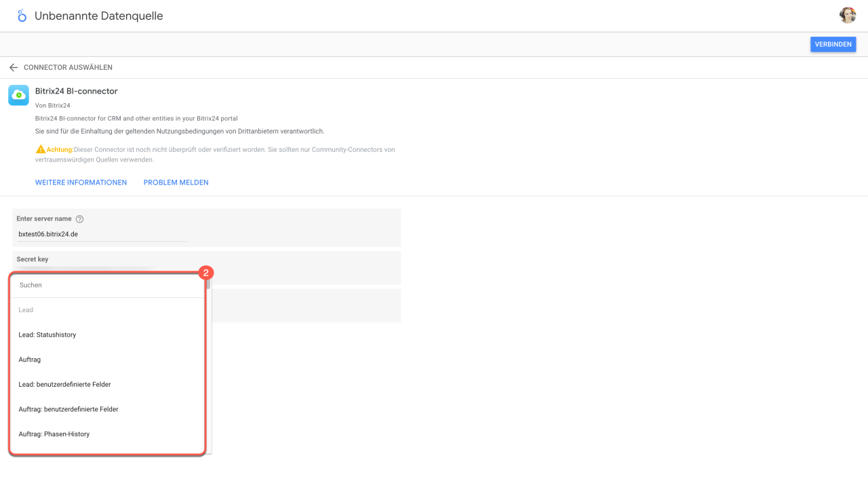Select the Auftrag option

(108, 360)
